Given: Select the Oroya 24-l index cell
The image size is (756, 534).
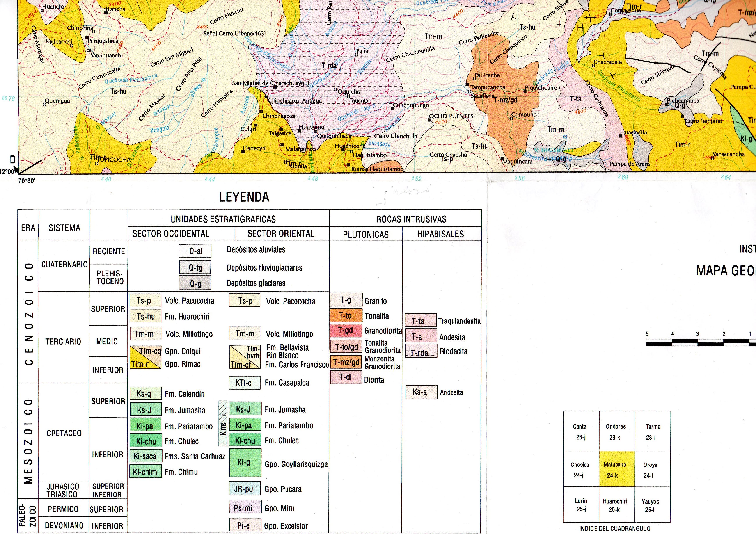Looking at the screenshot, I should tap(652, 469).
